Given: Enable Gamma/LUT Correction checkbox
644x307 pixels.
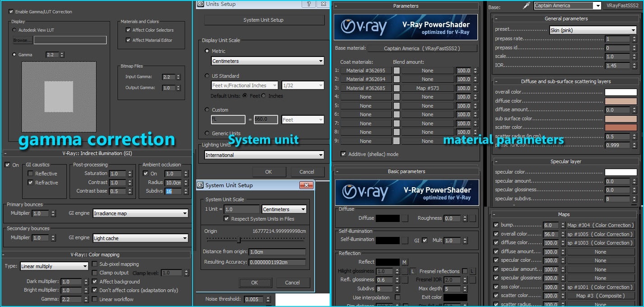Looking at the screenshot, I should 11,12.
